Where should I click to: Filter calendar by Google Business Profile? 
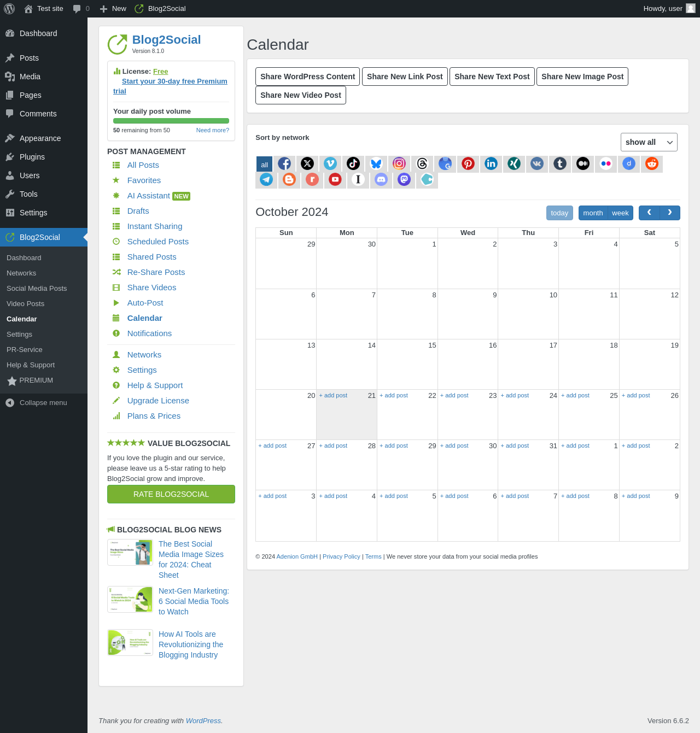pos(445,163)
